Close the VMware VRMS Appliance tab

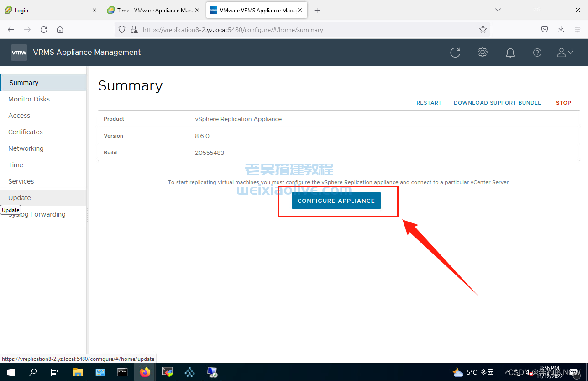coord(300,10)
